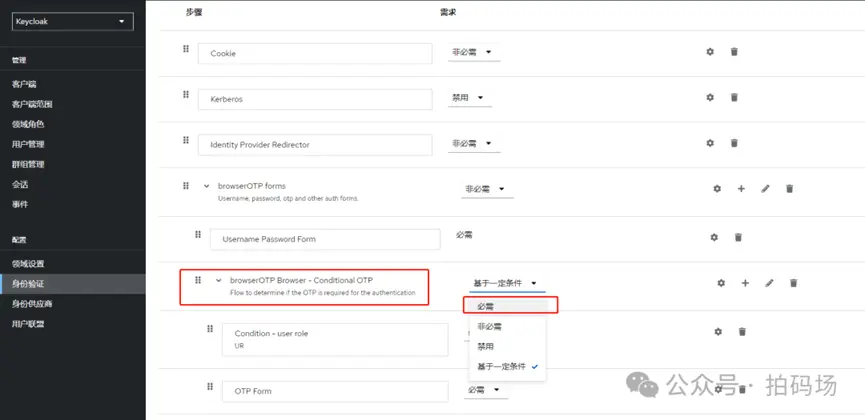Close the 基于一定条件 requirement dropdown
Image resolution: width=865 pixels, height=420 pixels.
[x=507, y=283]
